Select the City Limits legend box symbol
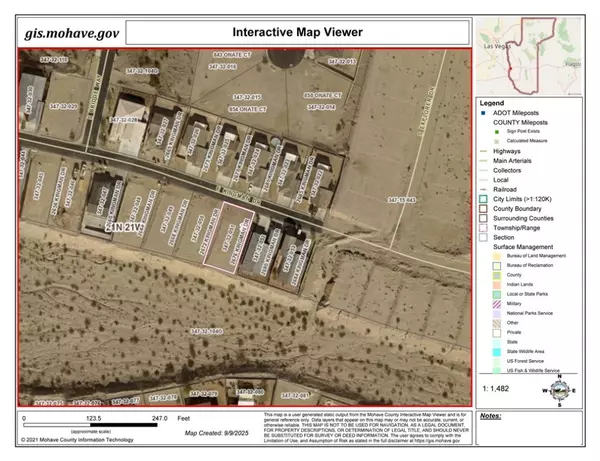The width and height of the screenshot is (600, 461). [483, 200]
